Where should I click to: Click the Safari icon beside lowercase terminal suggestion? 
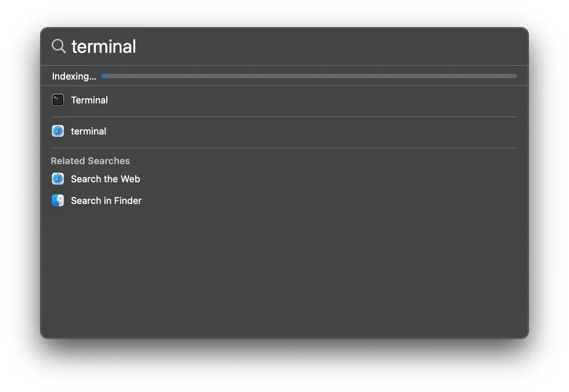point(58,131)
